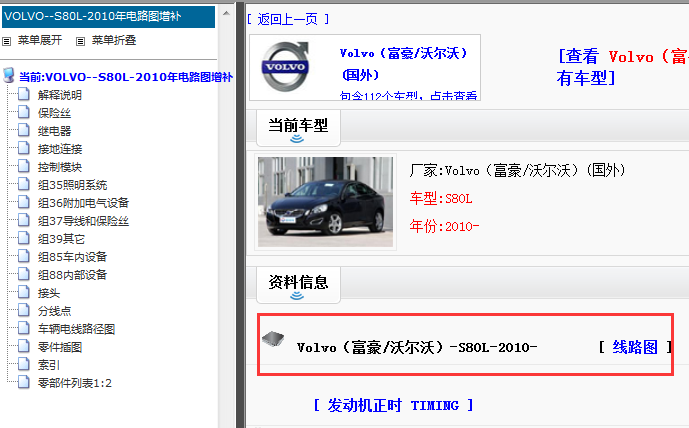Click page icon beside 控制模块
Screen dimensions: 689x428
pyautogui.click(x=24, y=166)
